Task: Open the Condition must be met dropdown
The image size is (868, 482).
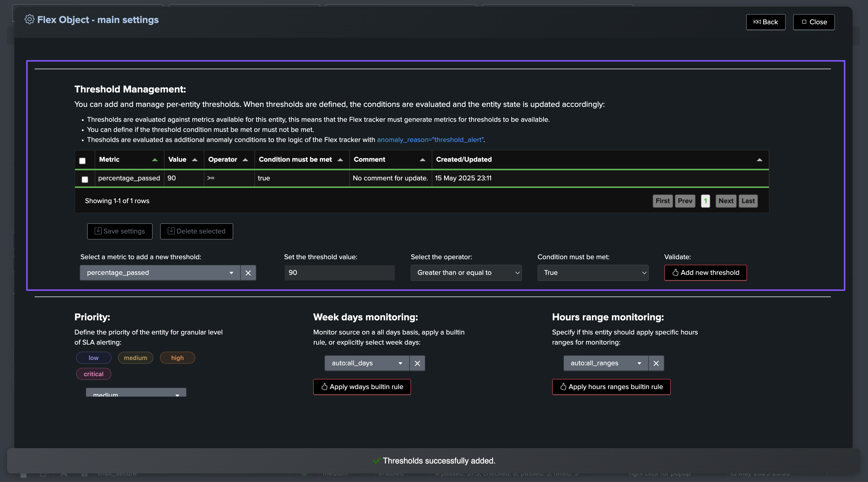Action: click(x=593, y=273)
